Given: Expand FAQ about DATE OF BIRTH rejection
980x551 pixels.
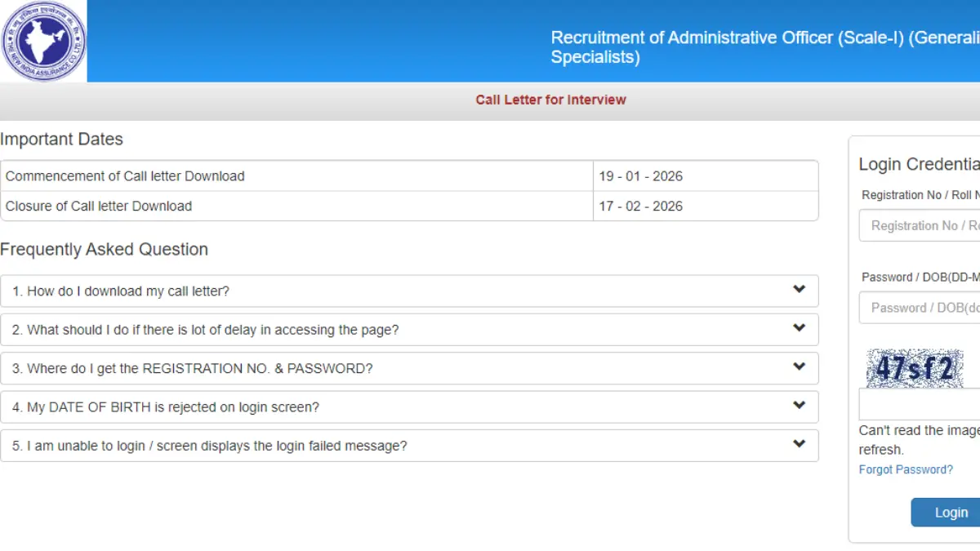Looking at the screenshot, I should (x=408, y=407).
